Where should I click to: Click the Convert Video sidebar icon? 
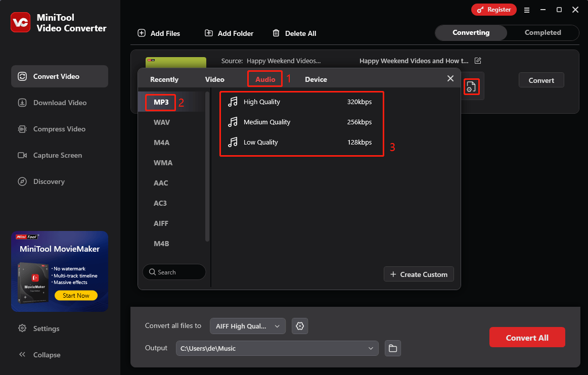pos(23,76)
